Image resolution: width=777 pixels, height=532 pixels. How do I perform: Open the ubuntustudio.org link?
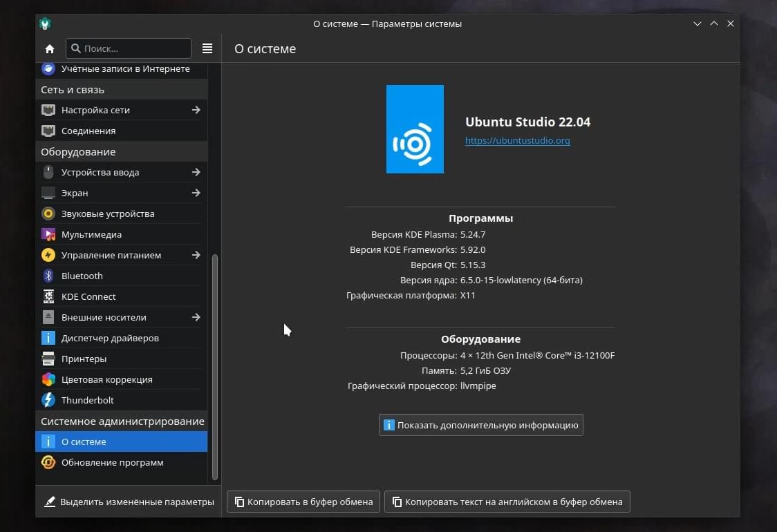click(517, 141)
